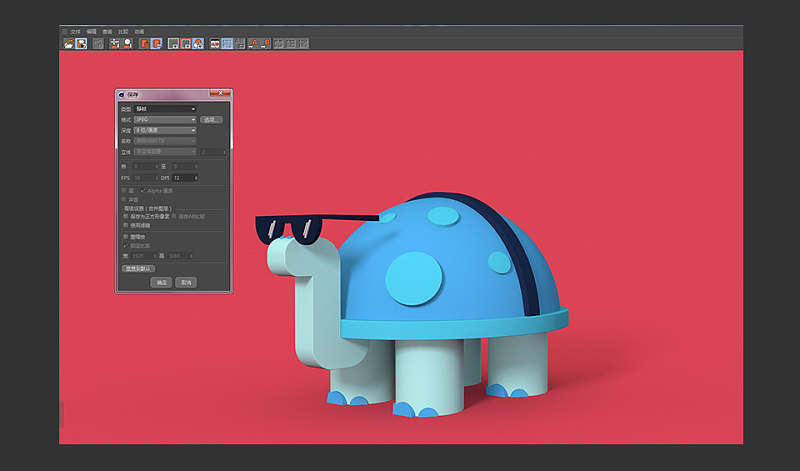Toggle the Alpha 通道 checkbox

143,190
